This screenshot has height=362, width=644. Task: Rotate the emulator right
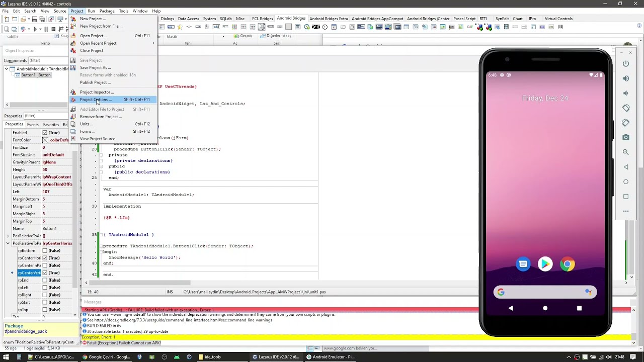click(x=626, y=123)
